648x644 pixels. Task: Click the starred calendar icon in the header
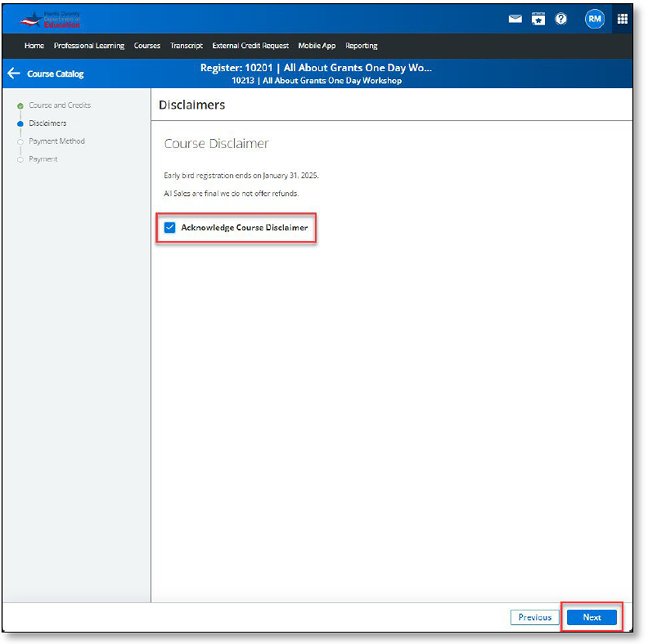point(538,18)
